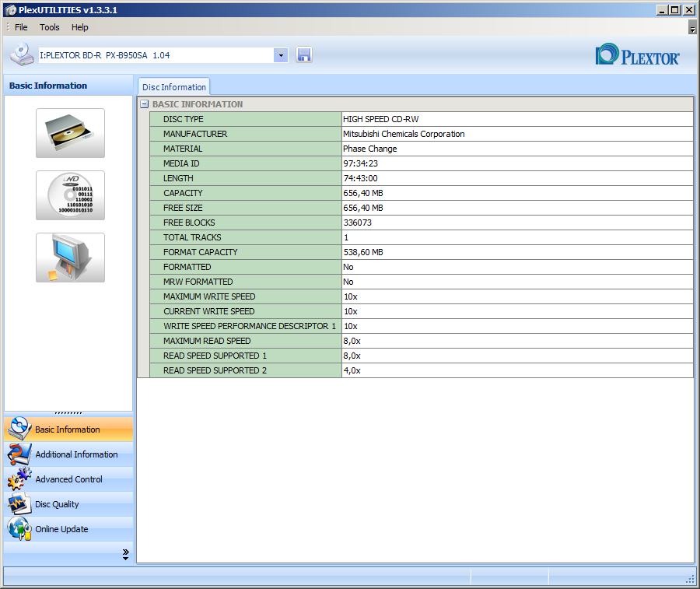Click the Plextor logo
The image size is (700, 589).
click(x=638, y=54)
